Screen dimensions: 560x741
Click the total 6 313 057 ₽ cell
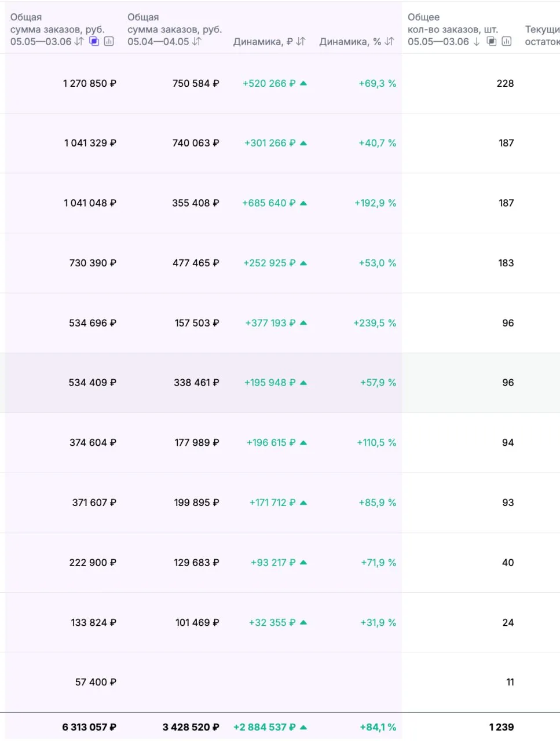[x=89, y=727]
